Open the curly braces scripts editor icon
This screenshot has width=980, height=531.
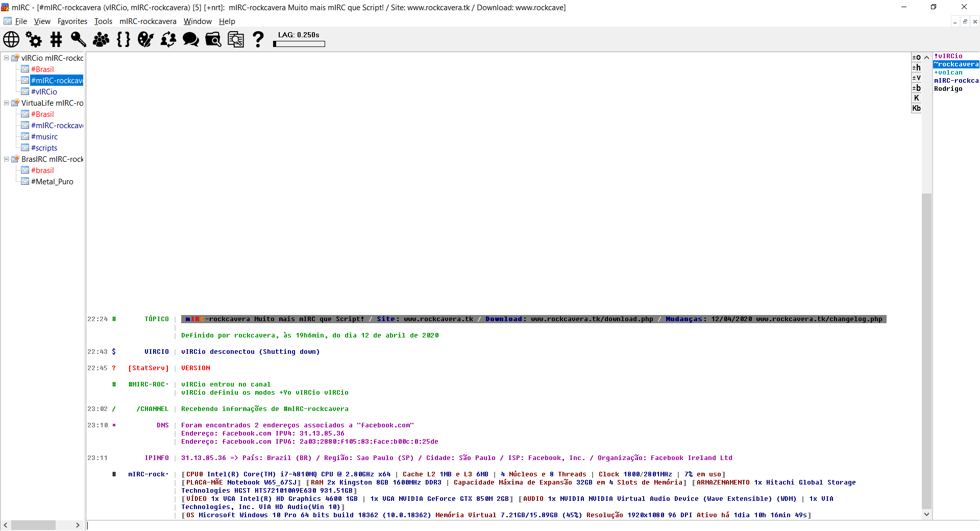click(123, 39)
